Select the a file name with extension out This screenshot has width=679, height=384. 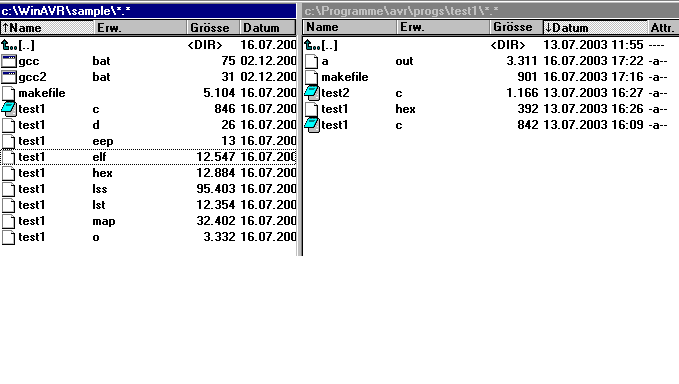pos(325,61)
